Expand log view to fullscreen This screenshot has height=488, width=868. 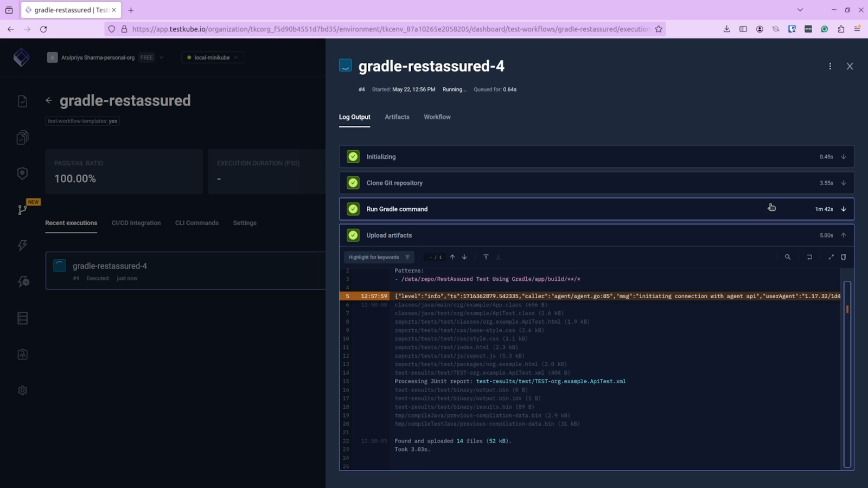pyautogui.click(x=831, y=257)
